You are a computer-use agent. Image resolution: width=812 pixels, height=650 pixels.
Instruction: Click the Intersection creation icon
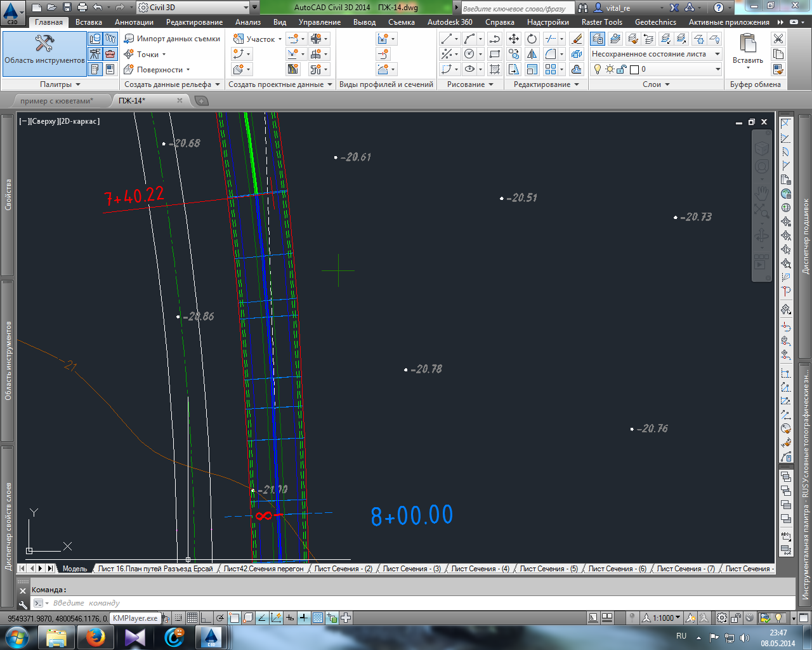click(315, 39)
